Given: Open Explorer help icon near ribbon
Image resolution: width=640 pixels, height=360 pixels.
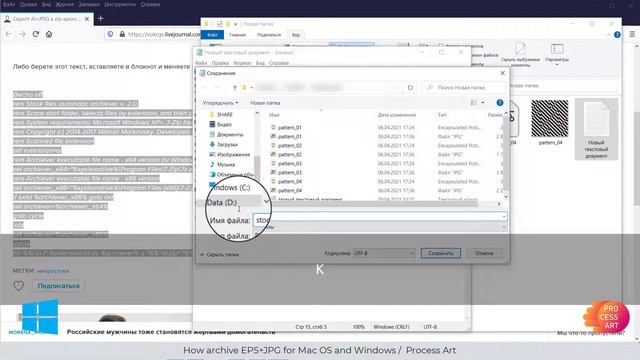Looking at the screenshot, I should pos(617,35).
